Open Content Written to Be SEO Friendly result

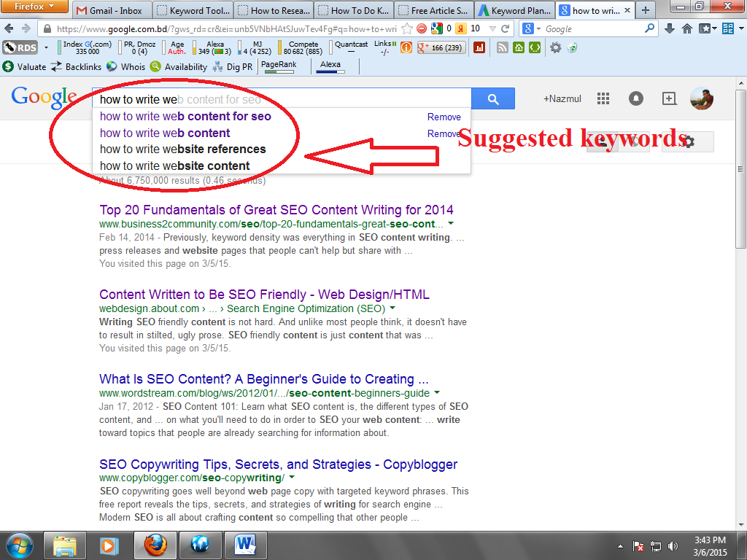pos(264,295)
